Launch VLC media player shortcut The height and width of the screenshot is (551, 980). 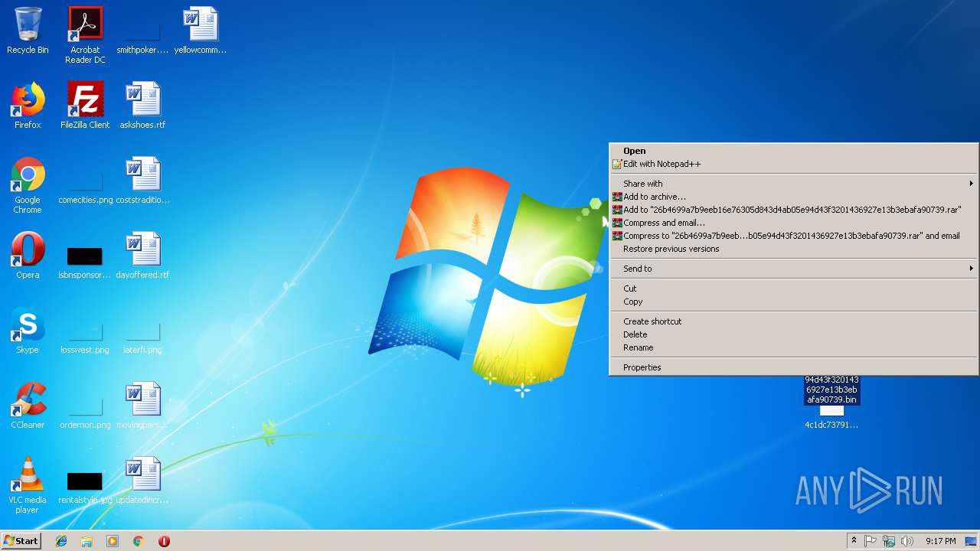(28, 485)
